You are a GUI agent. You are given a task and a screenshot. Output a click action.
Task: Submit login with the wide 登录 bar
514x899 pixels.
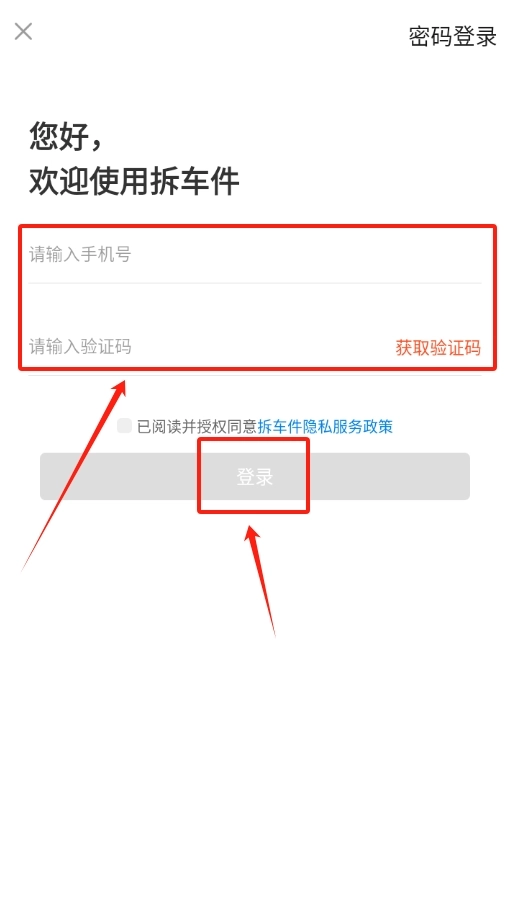click(255, 476)
